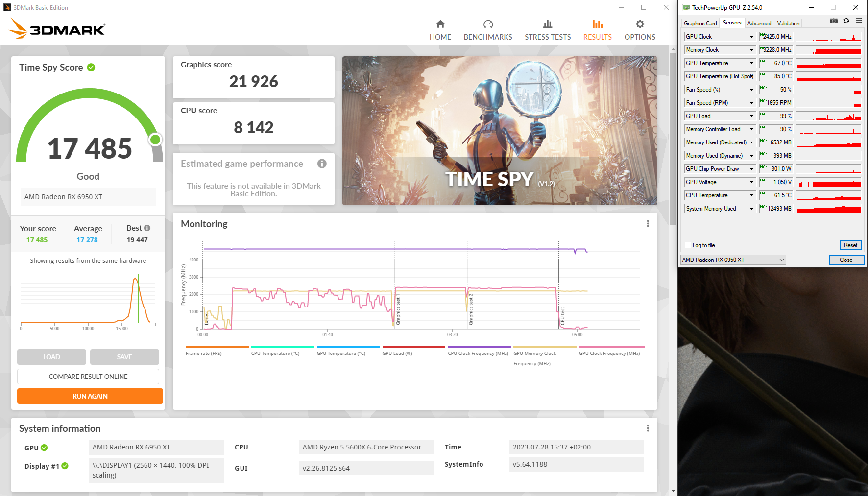Expand the Memory Controller Load dropdown
868x496 pixels.
pyautogui.click(x=751, y=129)
